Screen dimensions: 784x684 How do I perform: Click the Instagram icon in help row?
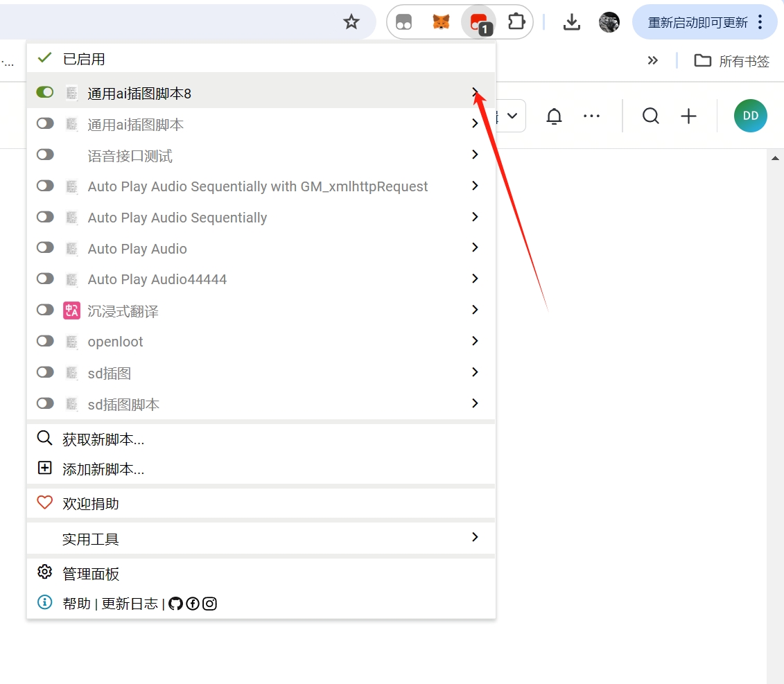[x=209, y=604]
